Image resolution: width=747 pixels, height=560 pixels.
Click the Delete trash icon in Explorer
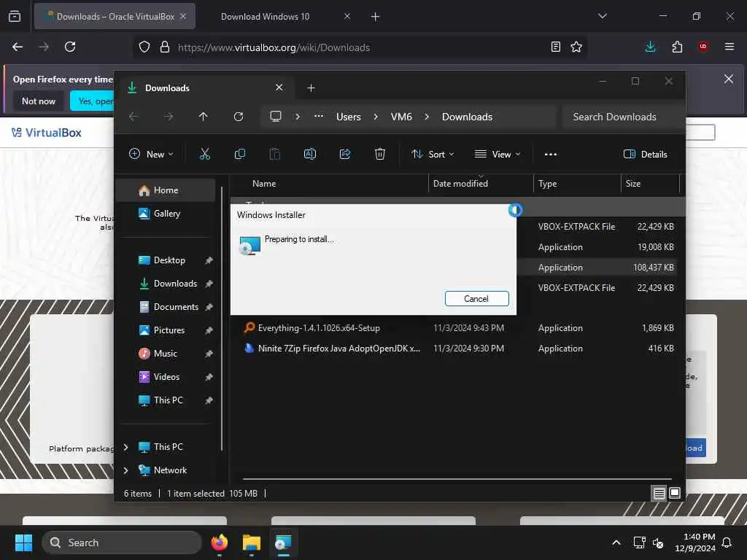coord(379,154)
